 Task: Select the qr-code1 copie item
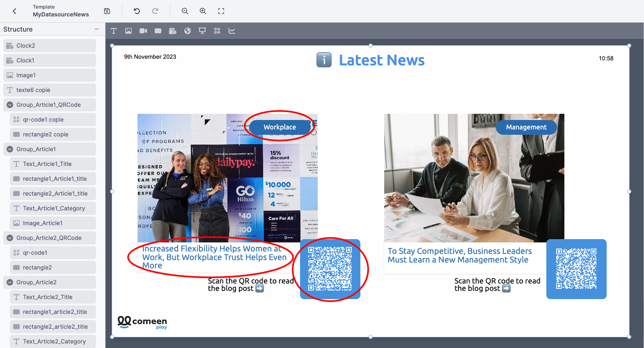53,120
